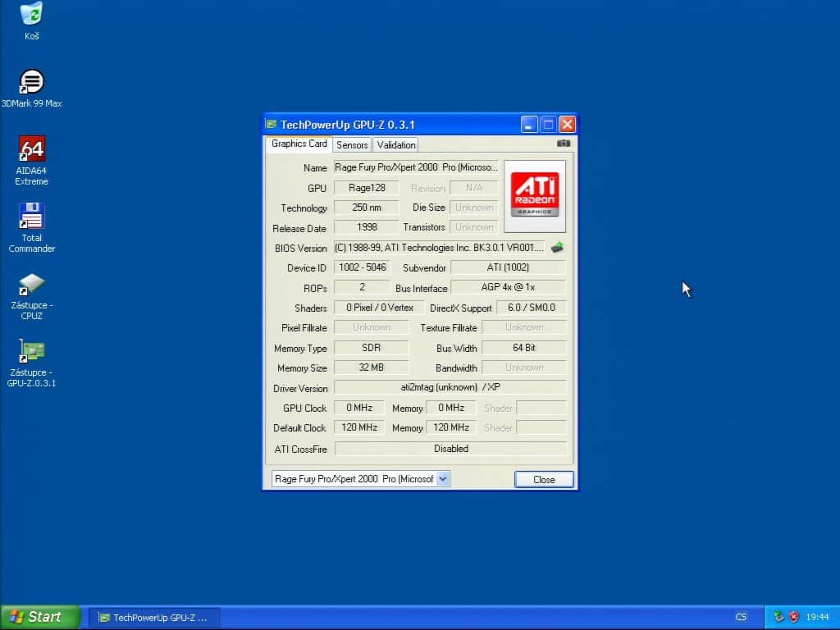Click the ROPs field showing 2
The width and height of the screenshot is (840, 630).
click(362, 288)
